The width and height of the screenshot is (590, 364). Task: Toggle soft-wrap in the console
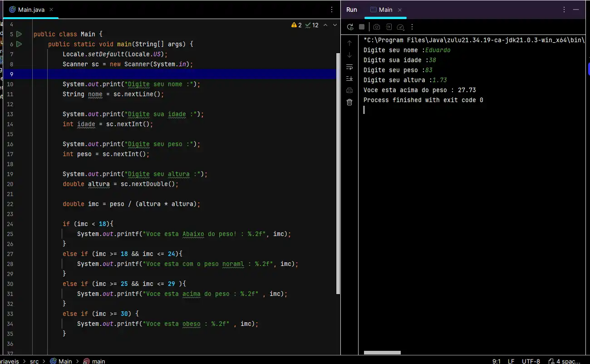tap(349, 67)
